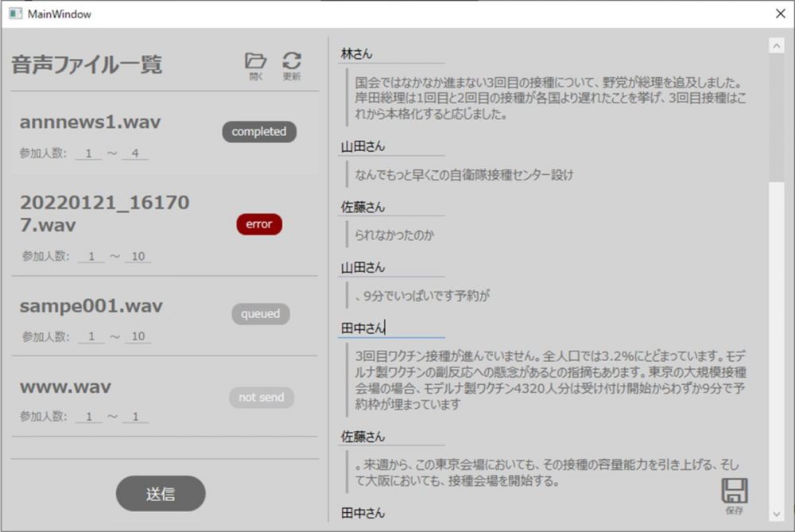Viewport: 795px width, 532px height.
Task: Click the completed status badge
Action: click(x=259, y=132)
